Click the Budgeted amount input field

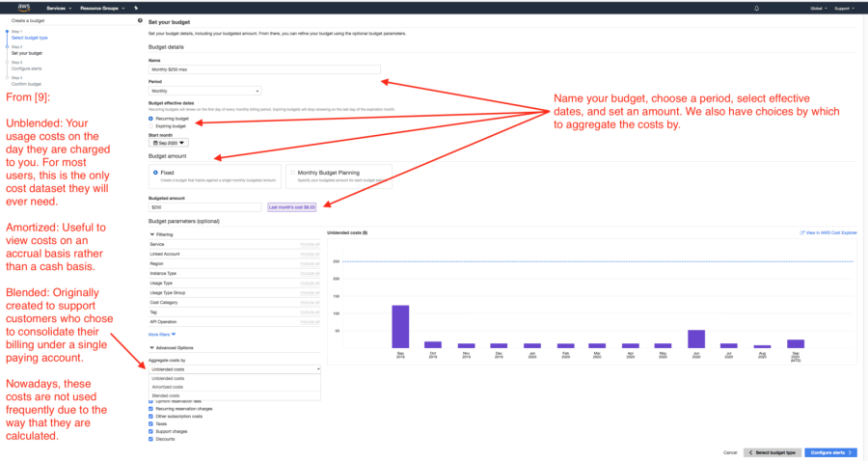(204, 207)
